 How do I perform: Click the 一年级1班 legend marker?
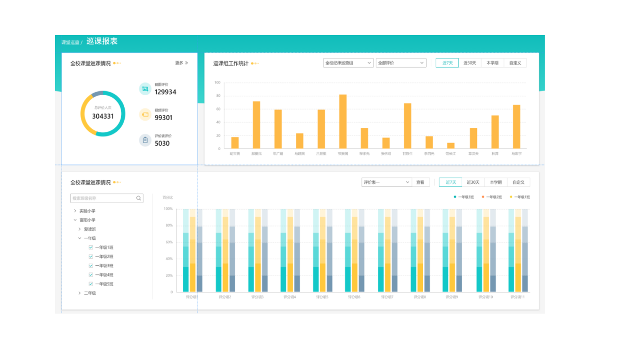pyautogui.click(x=511, y=197)
